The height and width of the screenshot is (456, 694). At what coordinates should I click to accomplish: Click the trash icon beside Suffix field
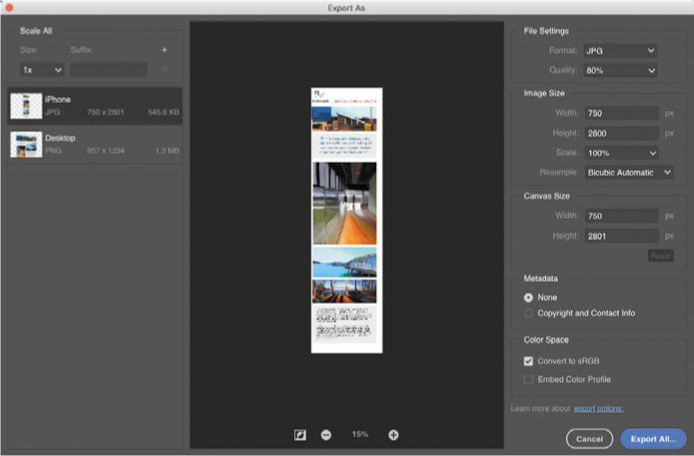164,70
